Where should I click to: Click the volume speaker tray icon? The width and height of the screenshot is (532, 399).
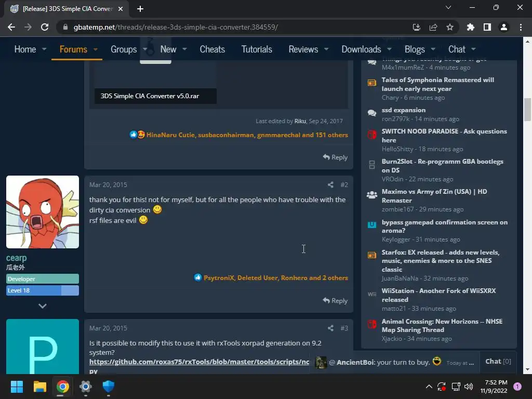coord(469,387)
